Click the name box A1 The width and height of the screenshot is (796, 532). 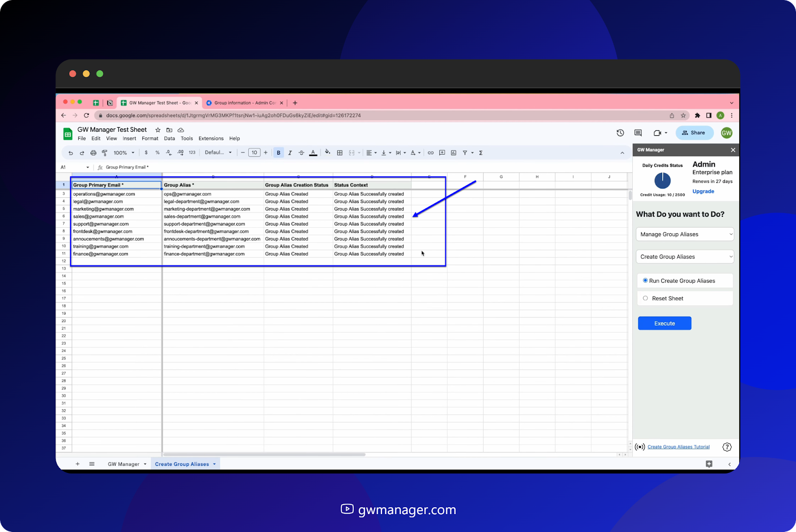[75, 167]
